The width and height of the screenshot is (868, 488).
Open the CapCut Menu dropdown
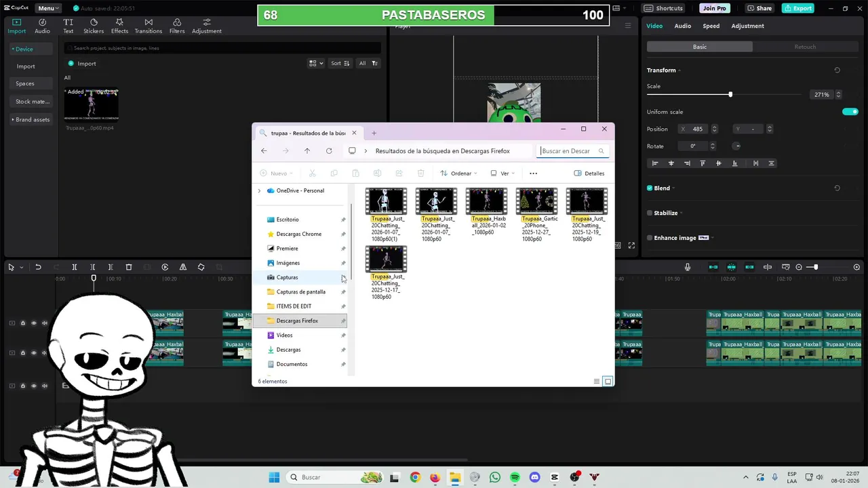pyautogui.click(x=47, y=8)
